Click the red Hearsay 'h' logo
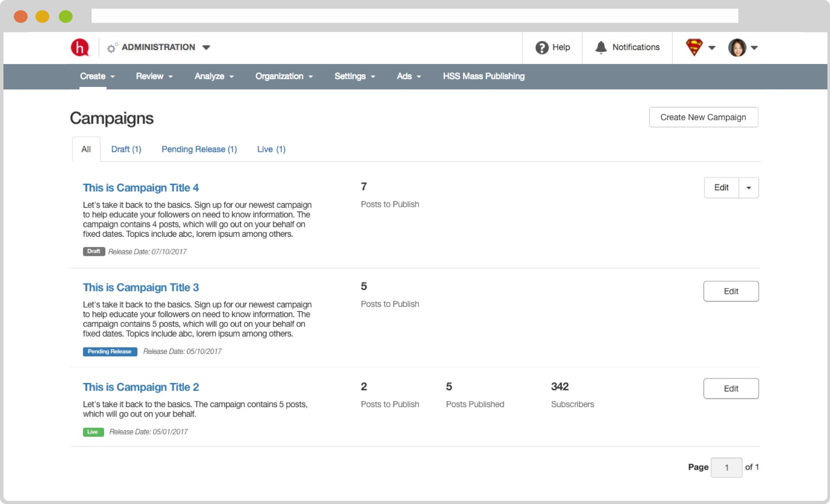 pyautogui.click(x=80, y=47)
